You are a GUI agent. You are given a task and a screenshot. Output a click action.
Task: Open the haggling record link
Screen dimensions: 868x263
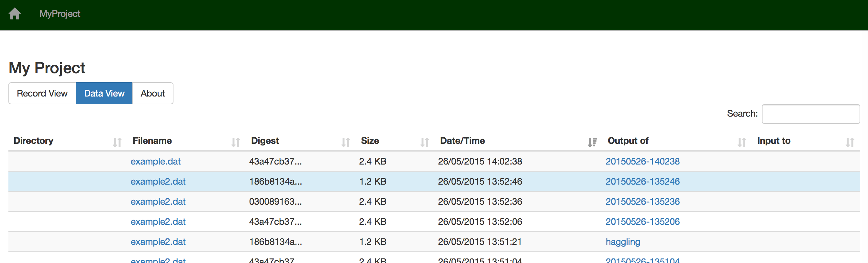[x=623, y=242]
